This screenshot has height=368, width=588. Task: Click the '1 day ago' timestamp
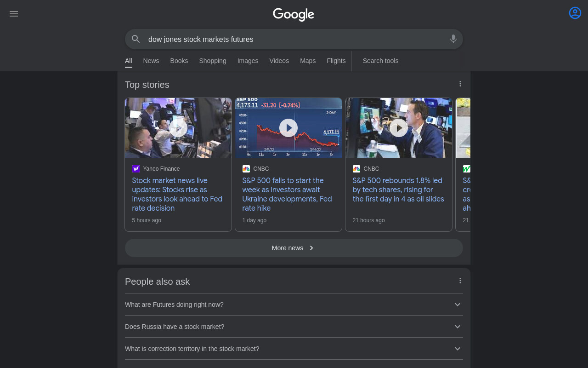point(254,220)
